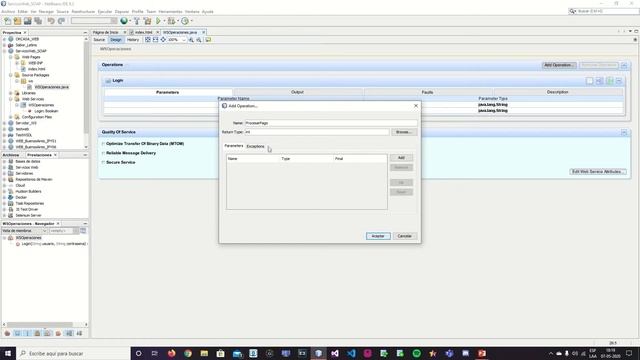Expand the Web Services tree node
This screenshot has width=640, height=360.
tap(11, 99)
